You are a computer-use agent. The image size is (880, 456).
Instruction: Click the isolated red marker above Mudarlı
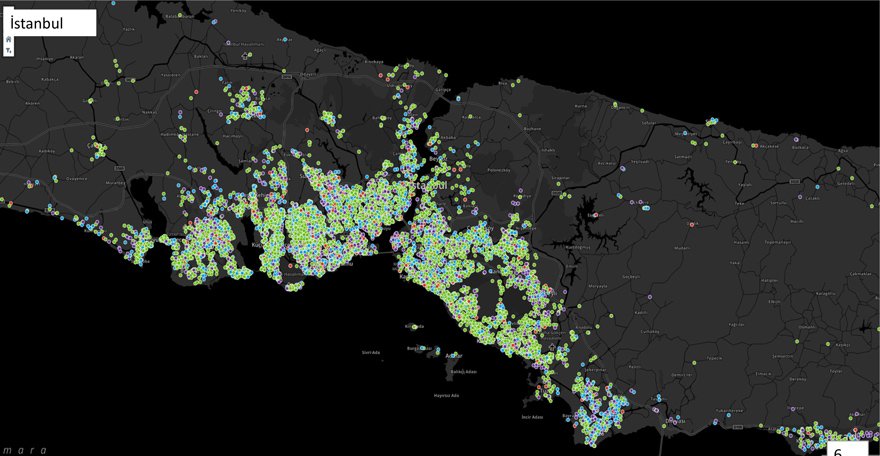[x=690, y=224]
